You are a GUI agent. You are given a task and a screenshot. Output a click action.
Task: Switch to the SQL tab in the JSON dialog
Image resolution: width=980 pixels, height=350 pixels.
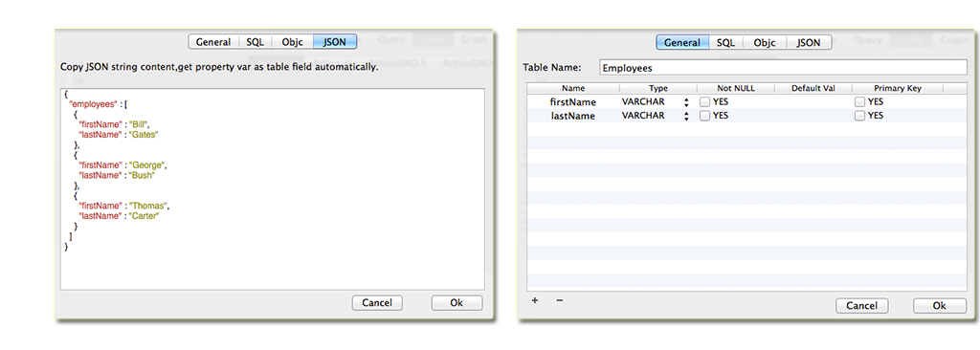255,42
